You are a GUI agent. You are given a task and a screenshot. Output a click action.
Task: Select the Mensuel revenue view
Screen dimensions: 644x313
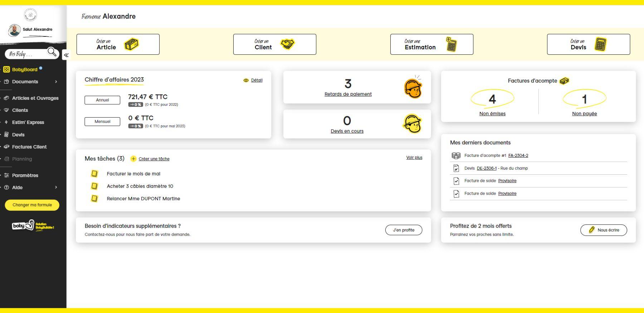(102, 121)
